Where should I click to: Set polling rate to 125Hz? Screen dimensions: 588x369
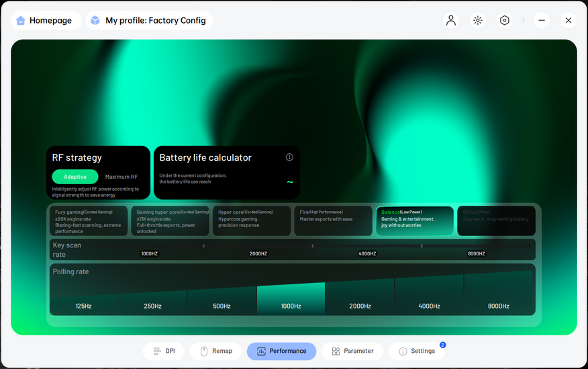point(84,304)
